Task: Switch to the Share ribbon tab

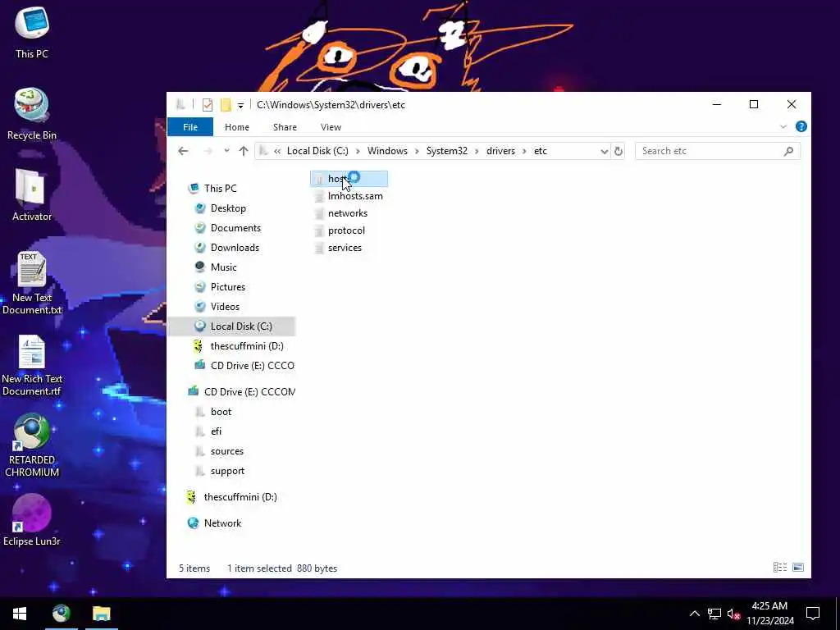Action: 285,127
